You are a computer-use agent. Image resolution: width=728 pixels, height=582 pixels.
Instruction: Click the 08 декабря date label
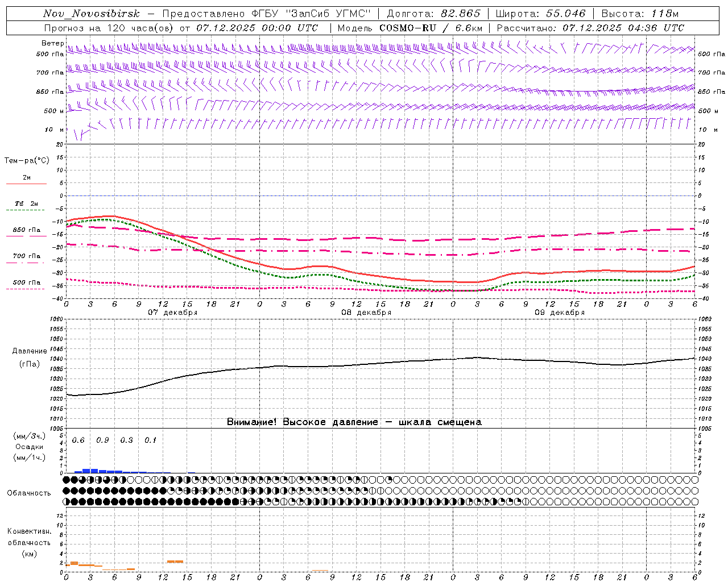pyautogui.click(x=366, y=313)
